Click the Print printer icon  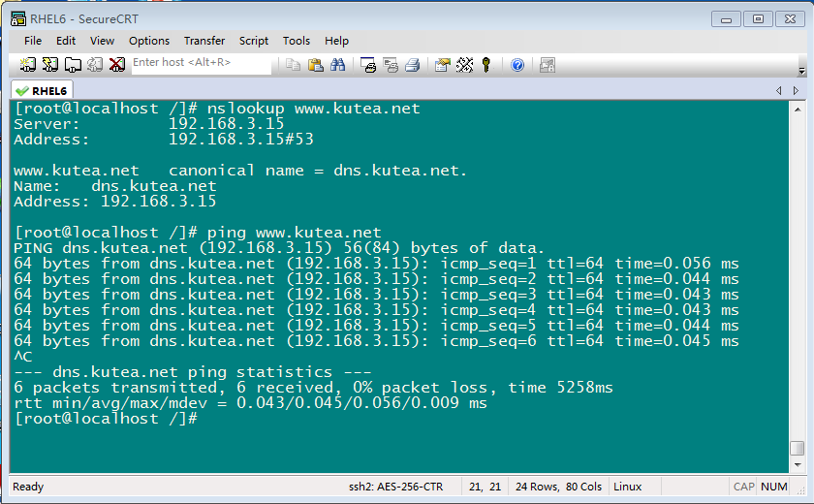click(413, 65)
